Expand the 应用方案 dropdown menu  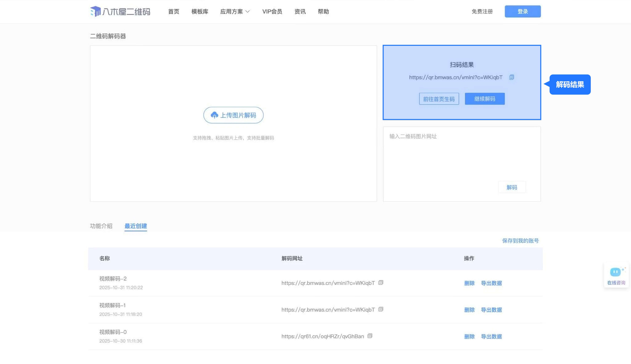235,12
